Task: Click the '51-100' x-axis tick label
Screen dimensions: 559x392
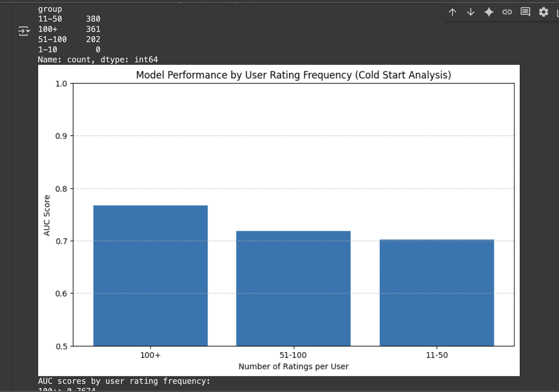Action: coord(293,355)
